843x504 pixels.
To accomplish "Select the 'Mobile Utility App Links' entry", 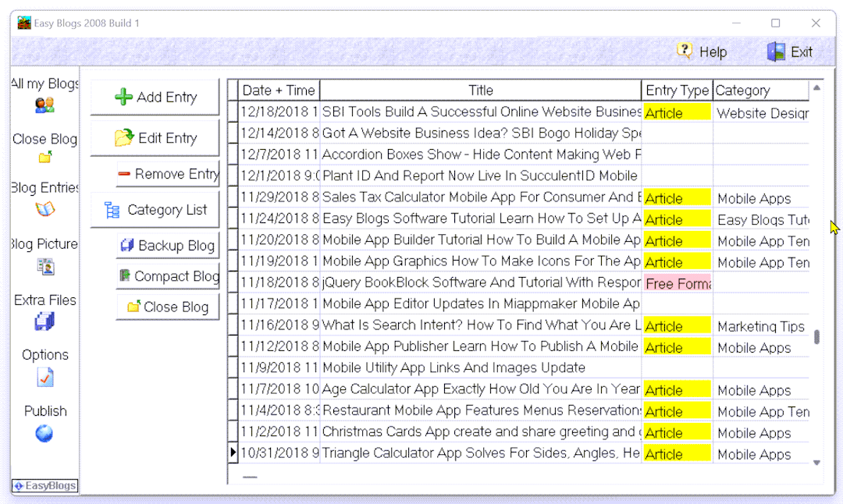I will (x=481, y=367).
